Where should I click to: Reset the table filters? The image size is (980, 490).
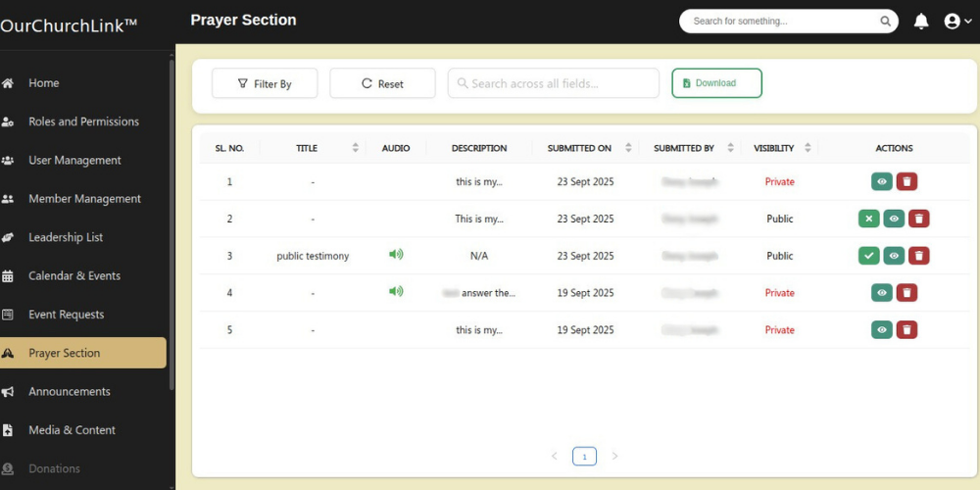pos(382,84)
